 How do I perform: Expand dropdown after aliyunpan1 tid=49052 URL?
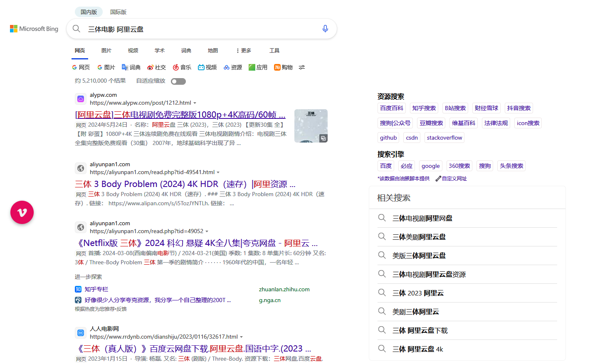coord(207,231)
